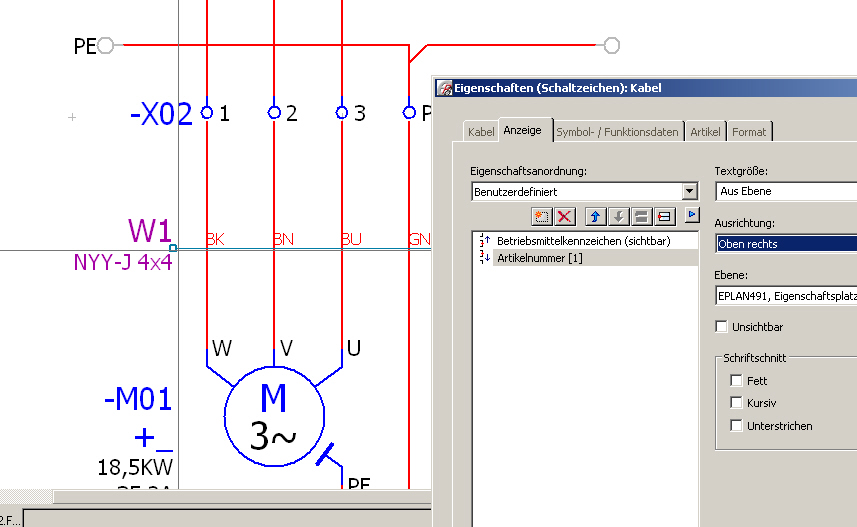Click the red X delete property icon

tap(565, 217)
